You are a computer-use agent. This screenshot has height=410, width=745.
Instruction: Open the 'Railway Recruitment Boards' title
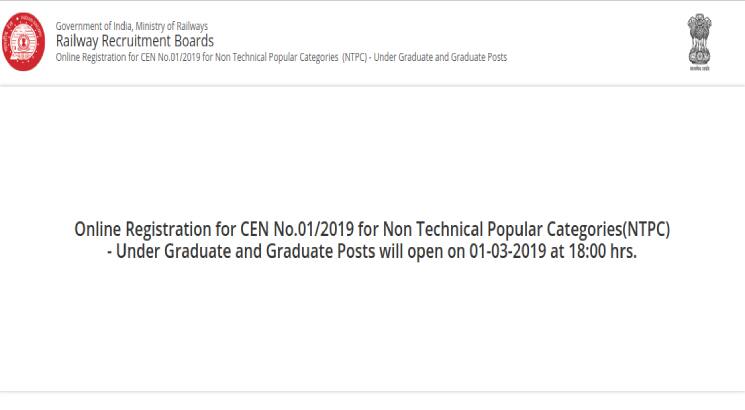(134, 41)
